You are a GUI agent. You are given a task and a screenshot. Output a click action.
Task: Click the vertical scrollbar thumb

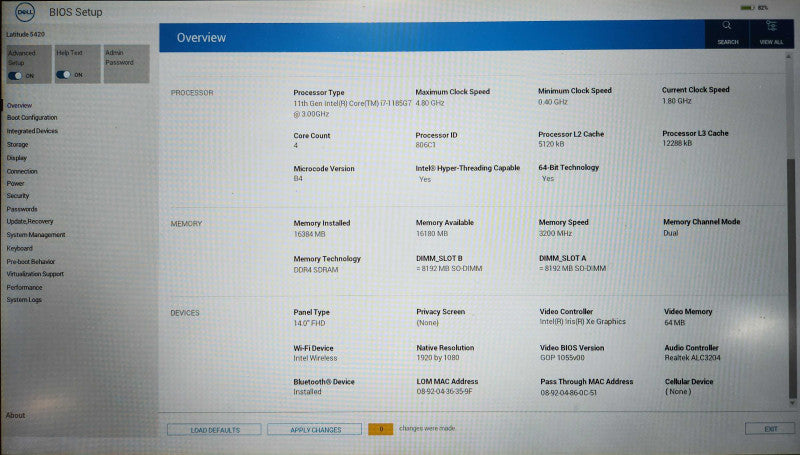point(791,278)
